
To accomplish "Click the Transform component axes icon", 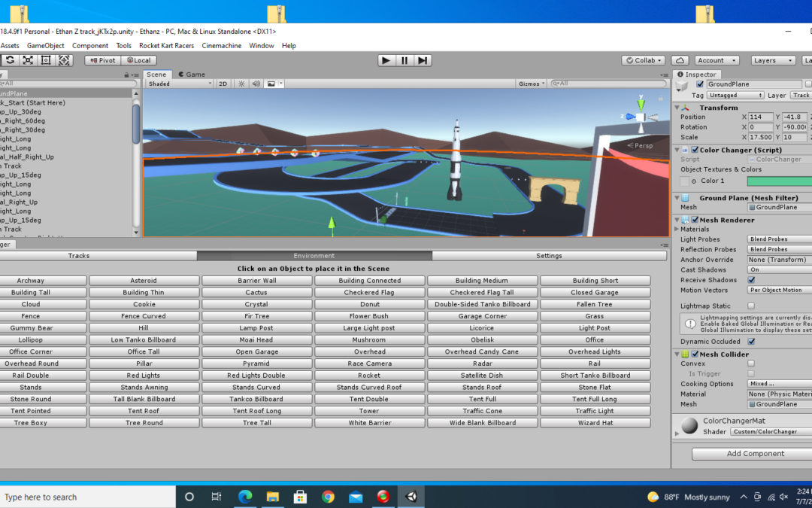I will pyautogui.click(x=686, y=108).
